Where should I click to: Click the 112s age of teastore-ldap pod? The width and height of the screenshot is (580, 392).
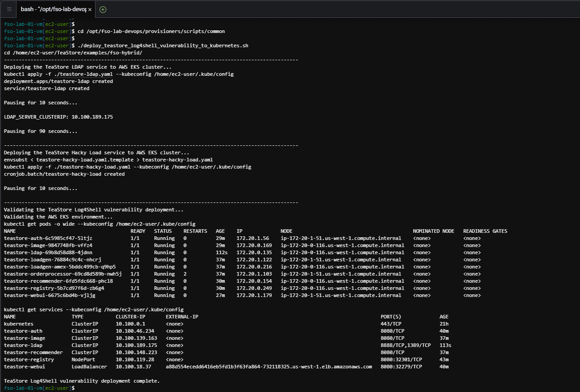pyautogui.click(x=222, y=252)
